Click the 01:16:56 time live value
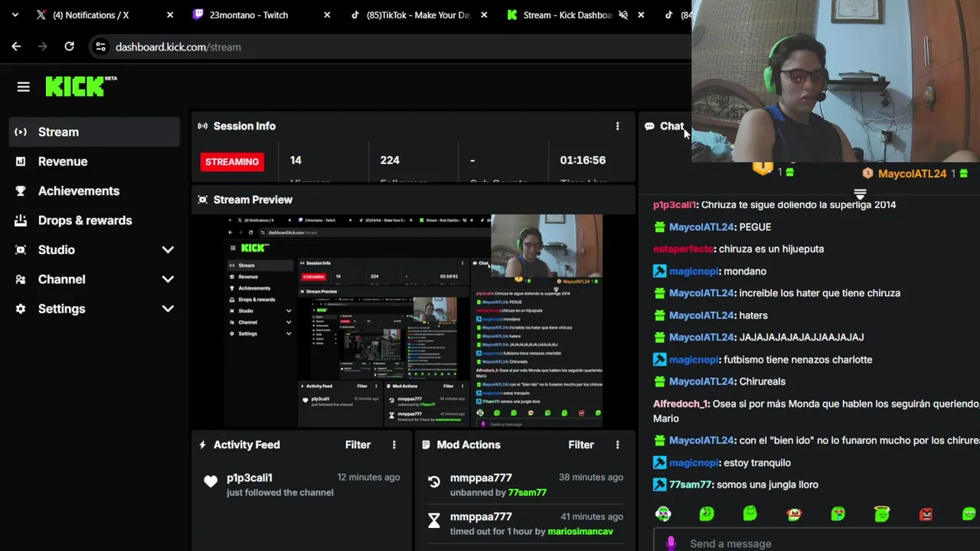The image size is (980, 551). pos(583,160)
